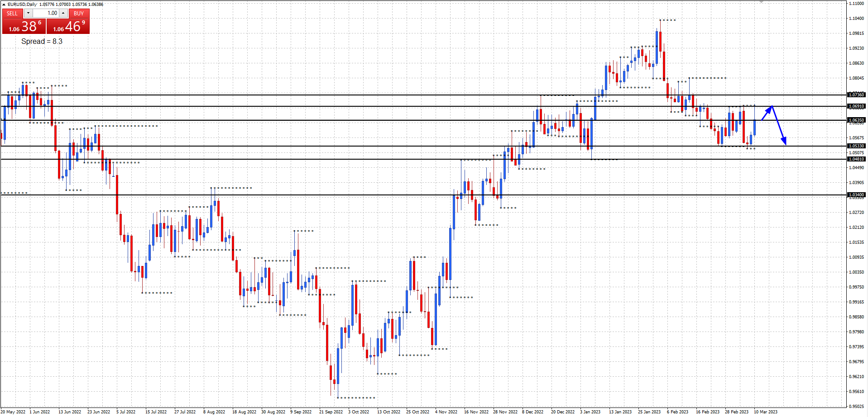Click 1.11000 on the price scale
Viewport: 868px width, 417px height.
point(856,4)
